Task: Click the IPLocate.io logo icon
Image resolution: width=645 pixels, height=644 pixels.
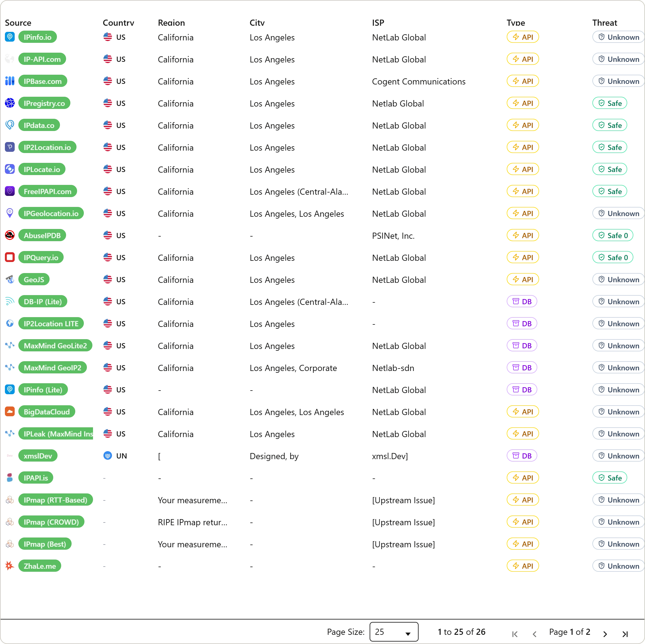Action: pyautogui.click(x=10, y=169)
